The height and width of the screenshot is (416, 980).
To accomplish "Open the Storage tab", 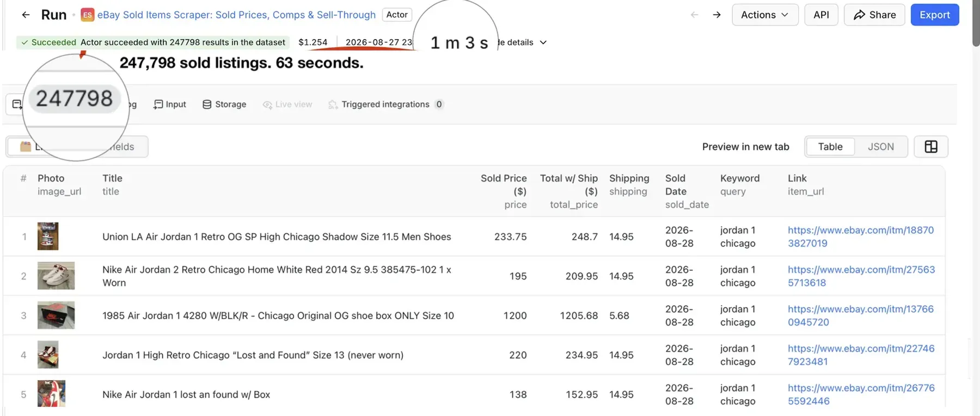I will pyautogui.click(x=224, y=104).
